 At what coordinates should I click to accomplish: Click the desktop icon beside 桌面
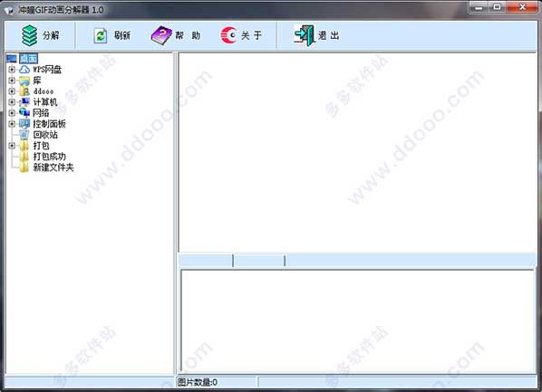(12, 58)
